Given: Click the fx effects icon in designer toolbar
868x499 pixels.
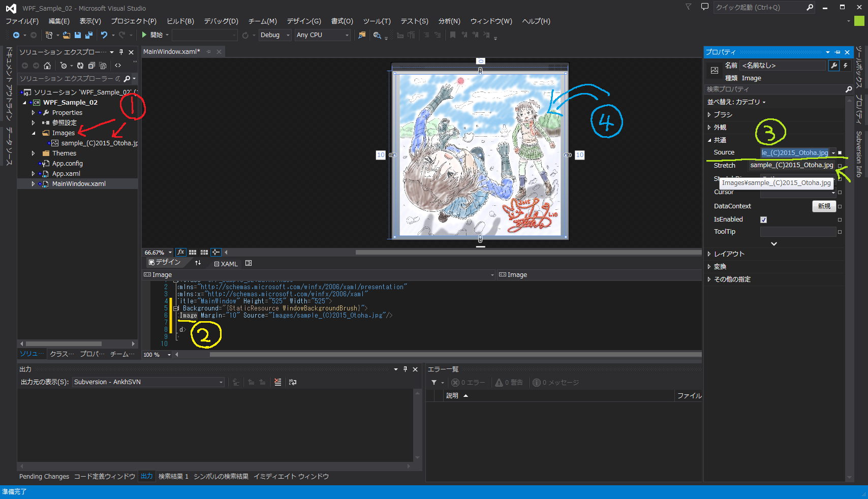Looking at the screenshot, I should pos(181,252).
